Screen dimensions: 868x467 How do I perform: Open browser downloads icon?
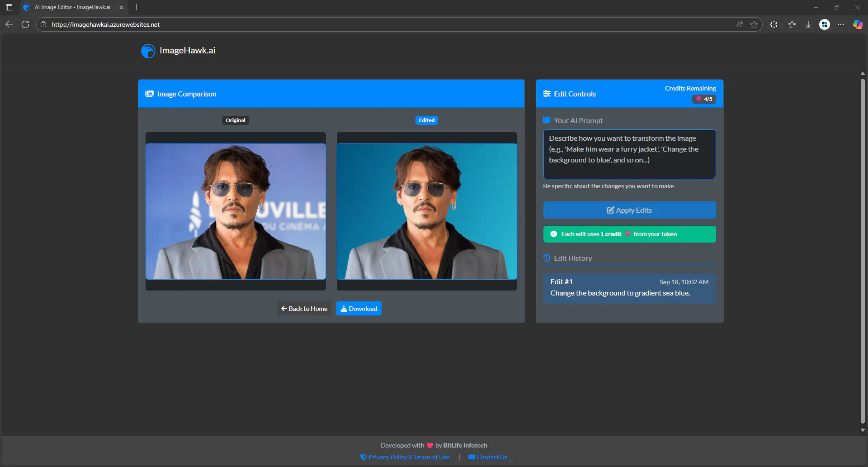point(808,24)
